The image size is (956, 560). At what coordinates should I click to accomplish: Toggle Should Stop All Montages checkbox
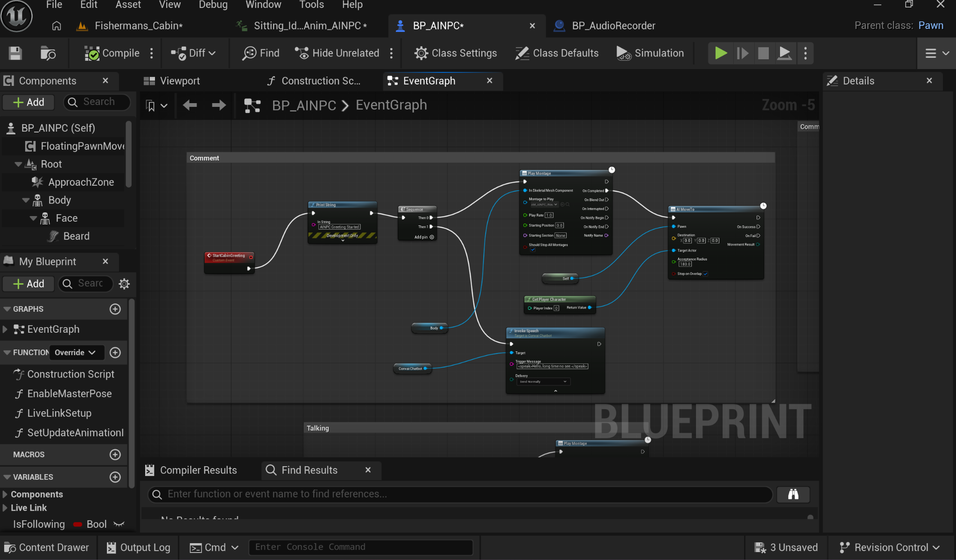pos(533,250)
